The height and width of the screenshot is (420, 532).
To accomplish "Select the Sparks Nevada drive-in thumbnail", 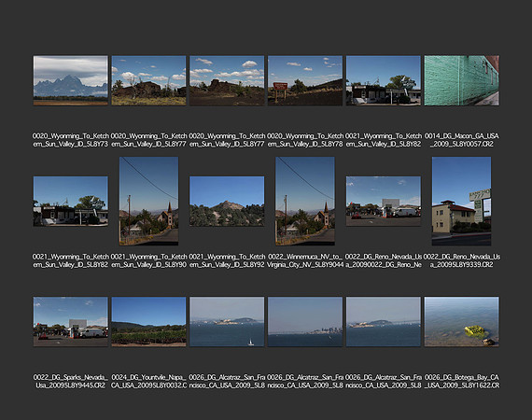I will point(71,322).
